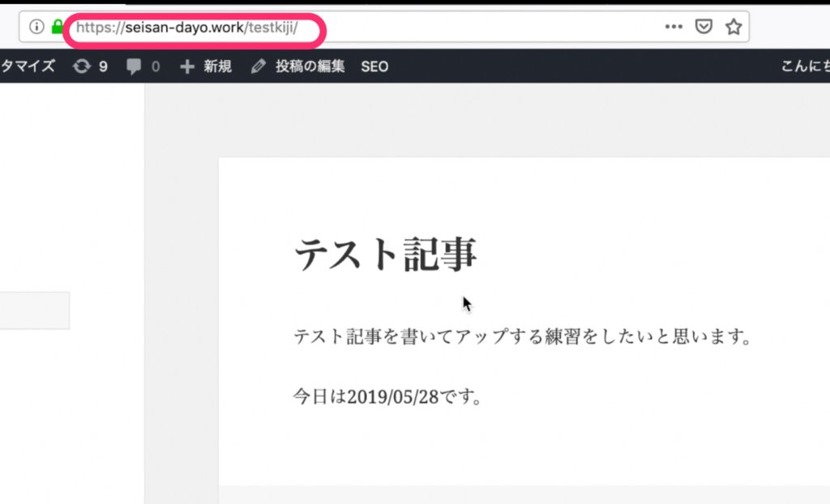Click the 投稿の編集 link text

coord(310,66)
